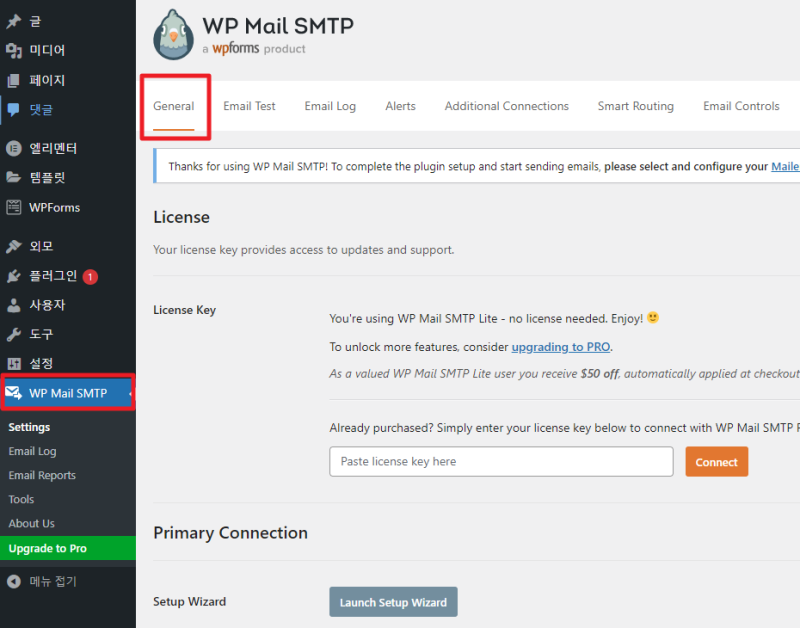Screen dimensions: 800x628
Task: Click the 댓글 comment bubble icon
Action: 14,109
